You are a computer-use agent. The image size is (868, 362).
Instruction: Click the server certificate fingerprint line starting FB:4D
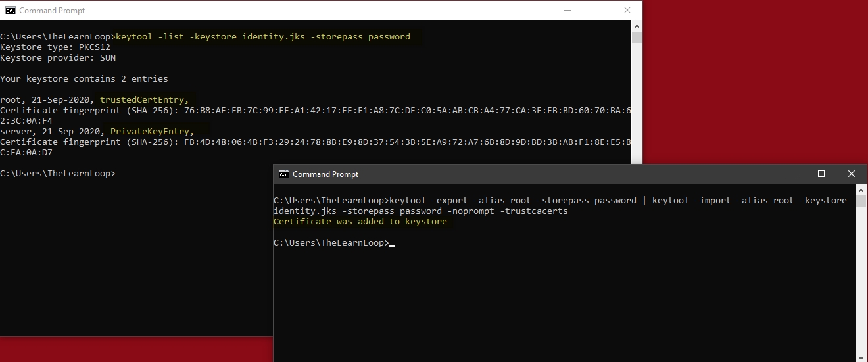pos(316,142)
